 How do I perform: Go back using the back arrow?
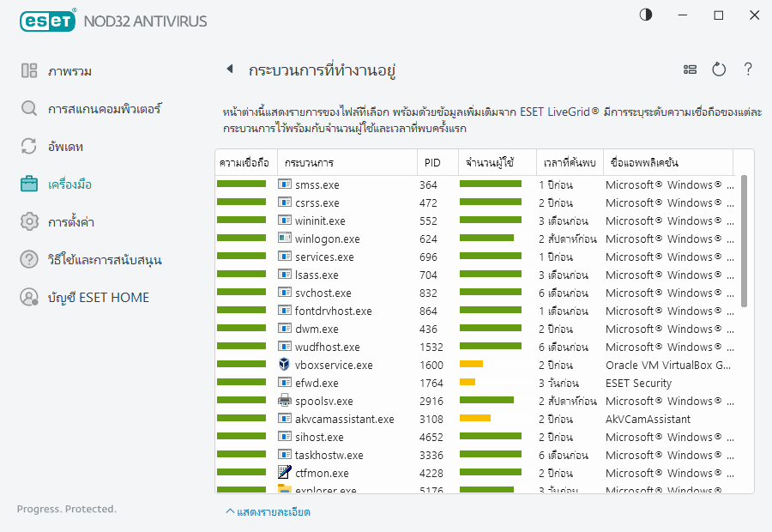tap(231, 70)
